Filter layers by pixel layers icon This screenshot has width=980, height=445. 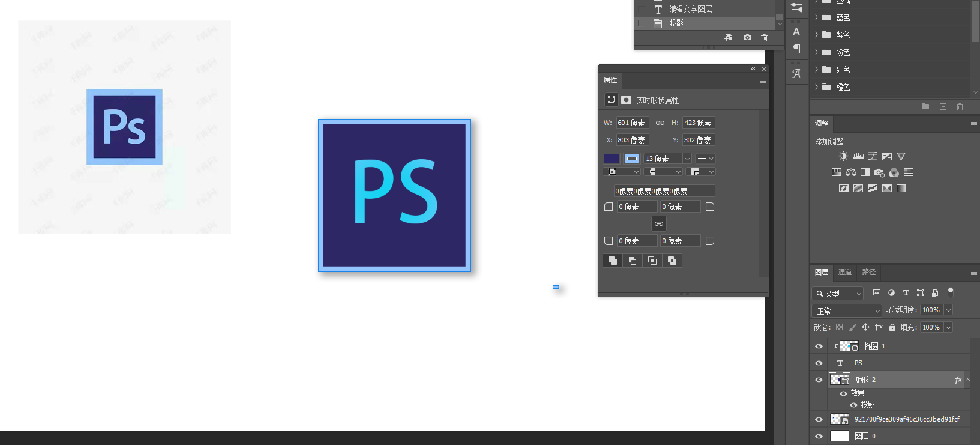[x=877, y=293]
